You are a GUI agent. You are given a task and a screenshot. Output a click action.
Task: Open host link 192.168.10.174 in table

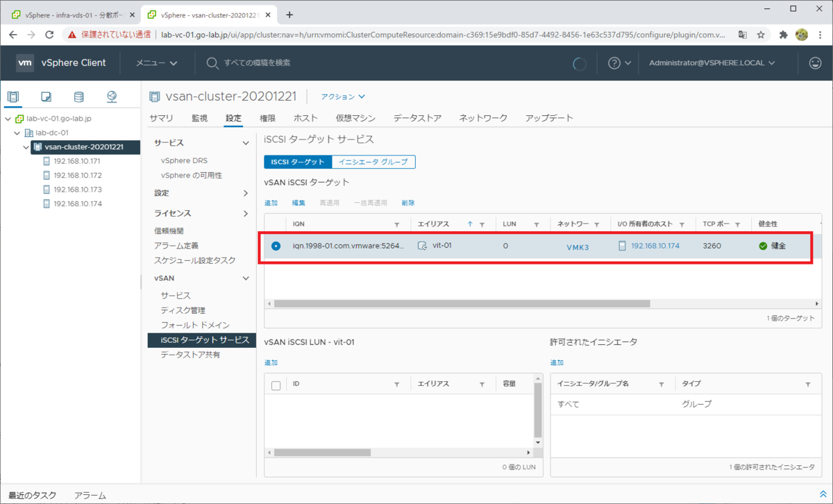[655, 246]
